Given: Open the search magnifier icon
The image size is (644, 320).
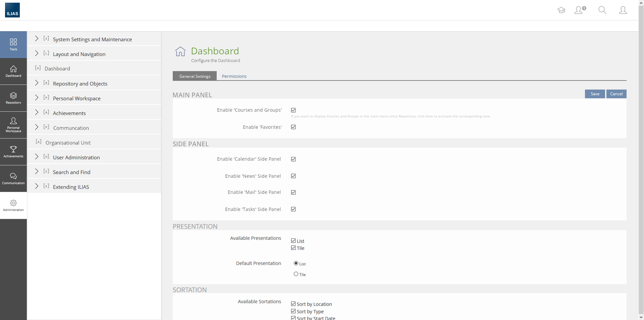Looking at the screenshot, I should tap(602, 10).
